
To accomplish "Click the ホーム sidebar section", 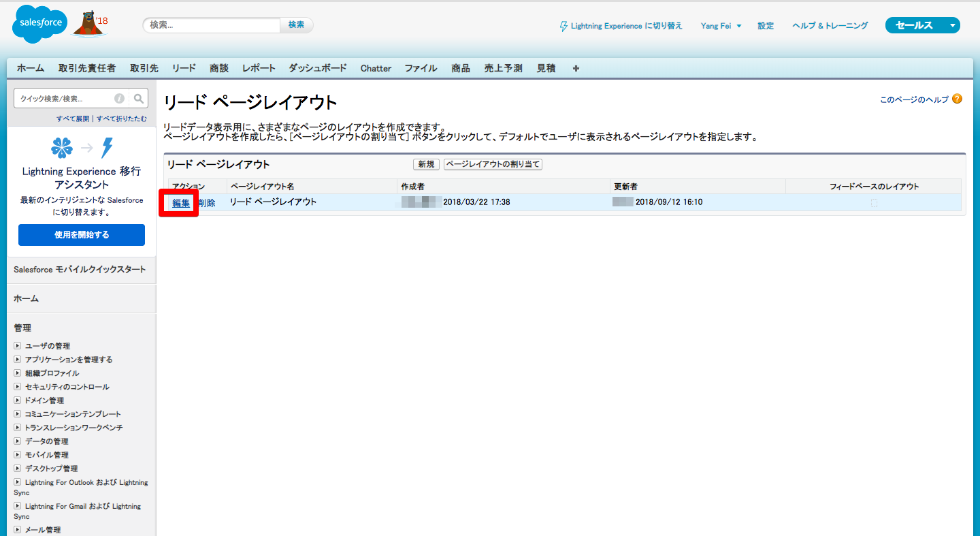I will coord(27,298).
